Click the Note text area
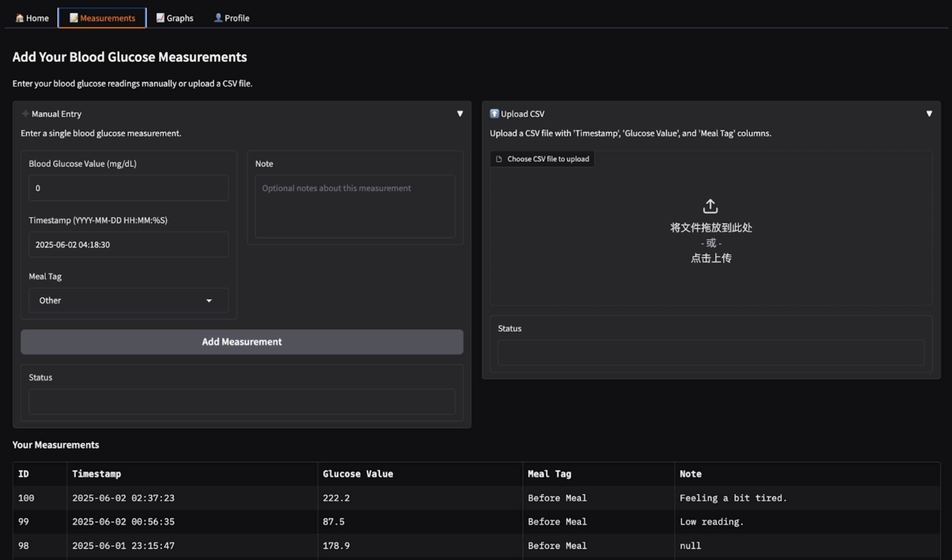 (355, 206)
